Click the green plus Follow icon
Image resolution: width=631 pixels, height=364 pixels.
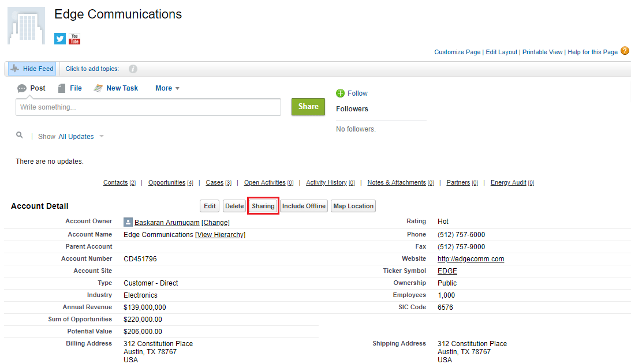tap(341, 93)
